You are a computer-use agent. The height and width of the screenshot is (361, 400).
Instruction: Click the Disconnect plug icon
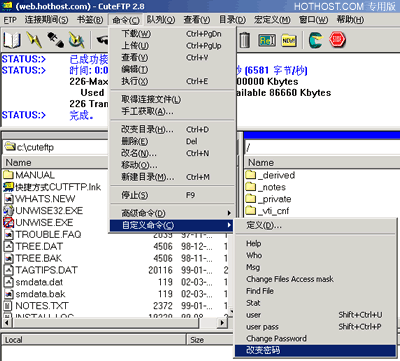point(55,40)
